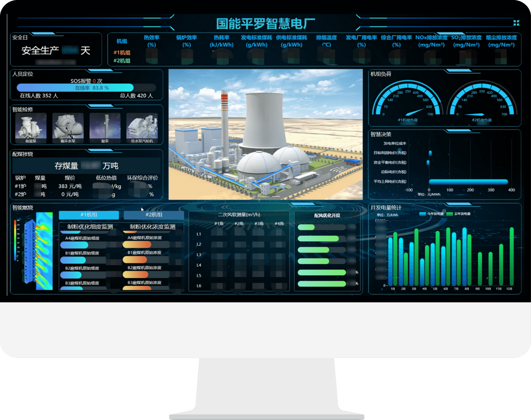Click the 3D power plant model view
Image resolution: width=531 pixels, height=420 pixels.
tap(265, 134)
